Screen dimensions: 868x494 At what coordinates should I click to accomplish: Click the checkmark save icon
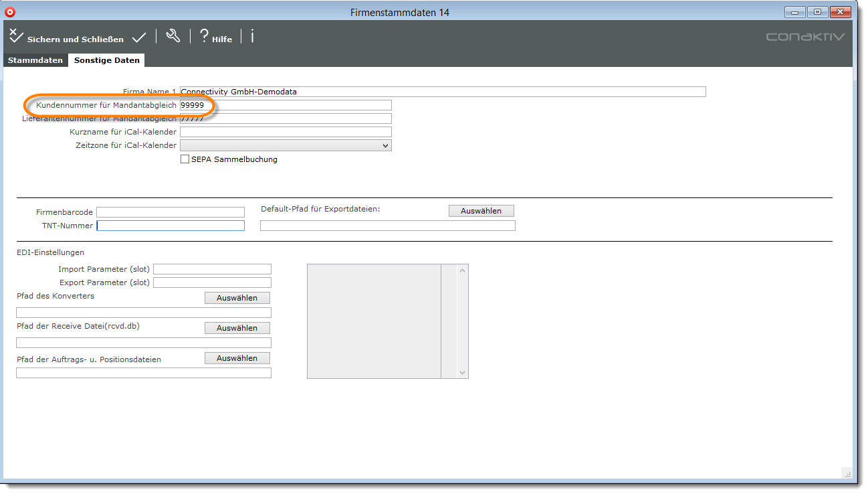[139, 37]
